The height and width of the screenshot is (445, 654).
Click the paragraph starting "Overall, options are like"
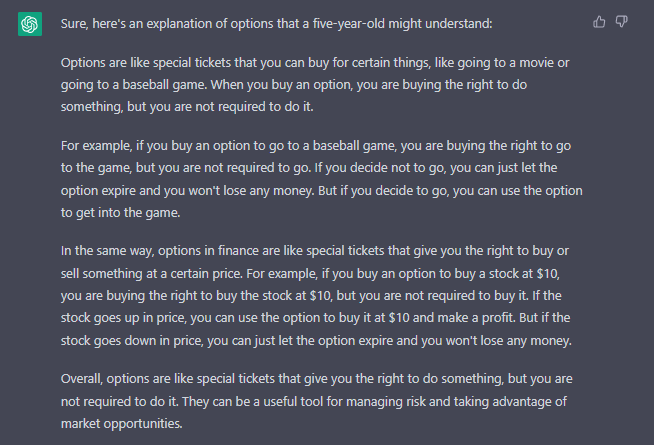(317, 401)
